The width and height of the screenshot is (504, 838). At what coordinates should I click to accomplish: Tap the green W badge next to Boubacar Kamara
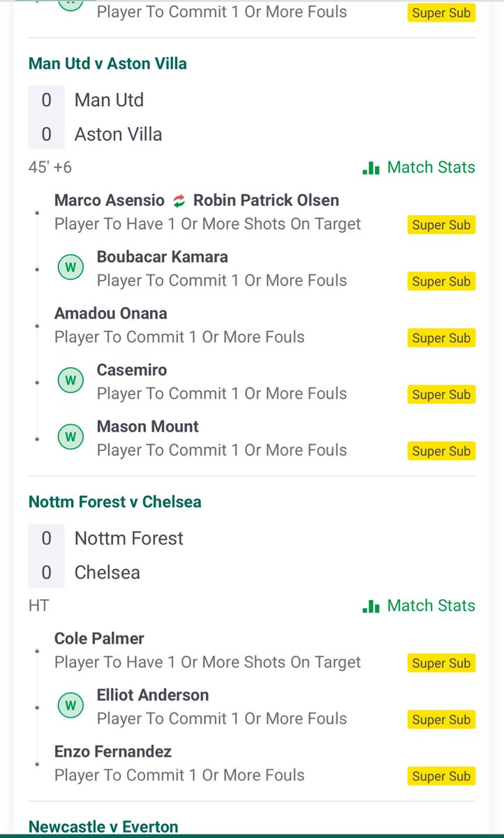[x=71, y=268]
